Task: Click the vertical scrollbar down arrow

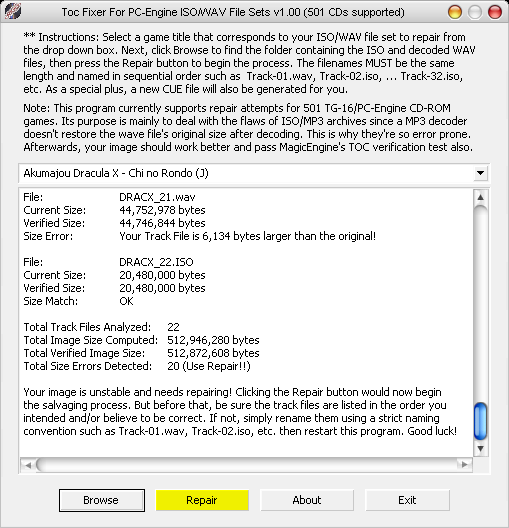Action: point(480,449)
